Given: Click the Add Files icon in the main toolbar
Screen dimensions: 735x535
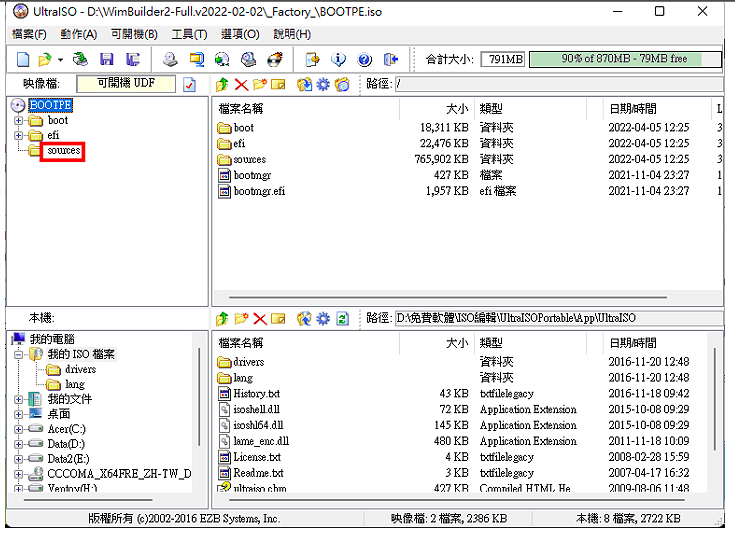Looking at the screenshot, I should pos(312,59).
